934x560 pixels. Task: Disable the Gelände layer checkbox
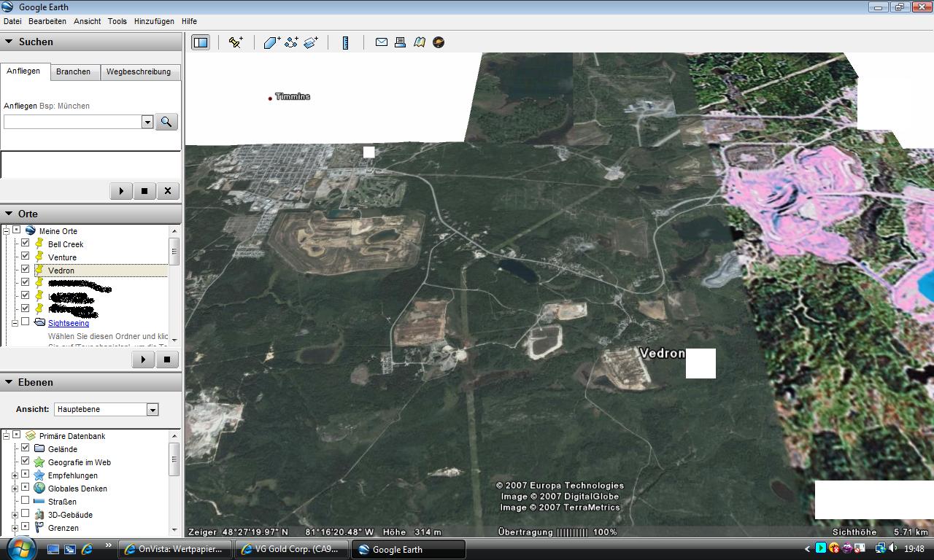coord(26,448)
